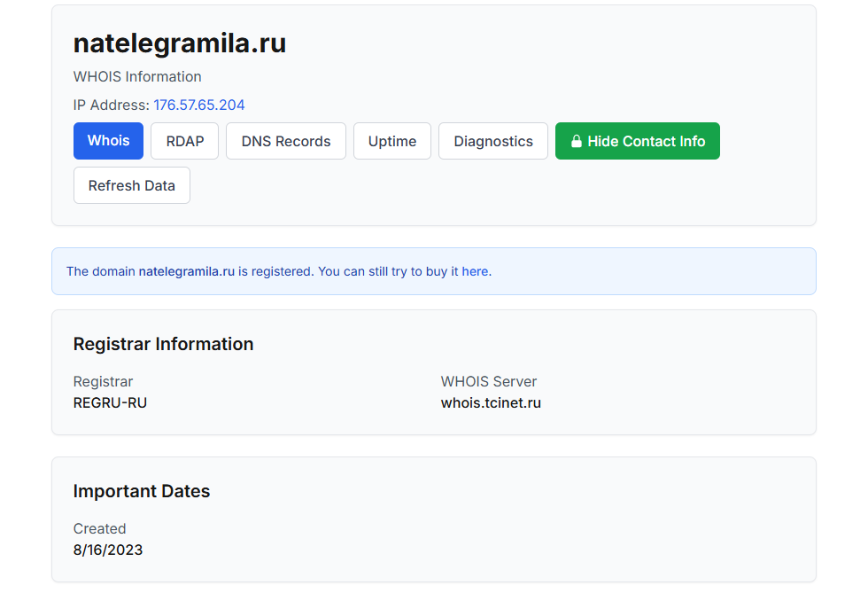
Task: Select the Whois tab
Action: pyautogui.click(x=108, y=141)
